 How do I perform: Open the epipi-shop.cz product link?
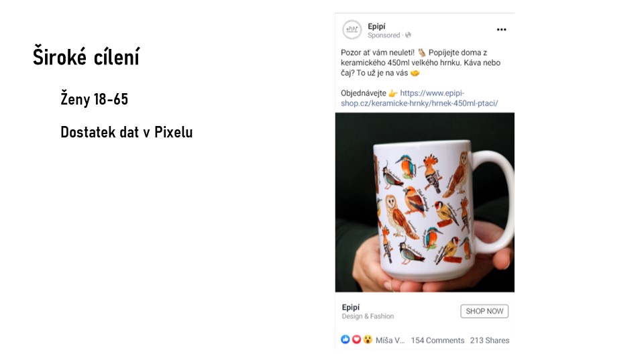(x=420, y=98)
